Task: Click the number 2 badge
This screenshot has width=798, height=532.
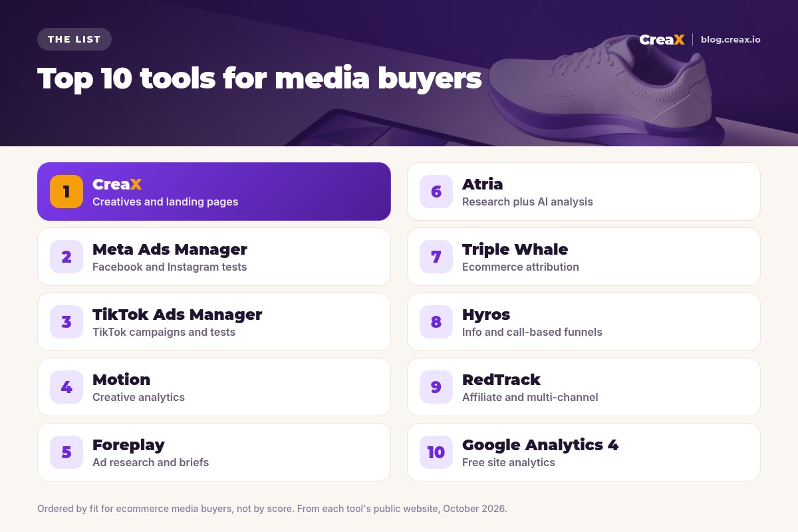Action: [x=66, y=257]
